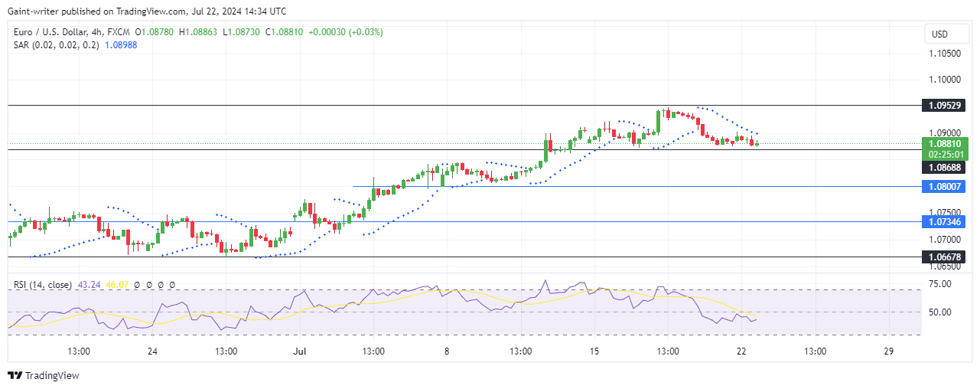Click the TradingView logo at bottom left
Image resolution: width=980 pixels, height=389 pixels.
click(44, 375)
